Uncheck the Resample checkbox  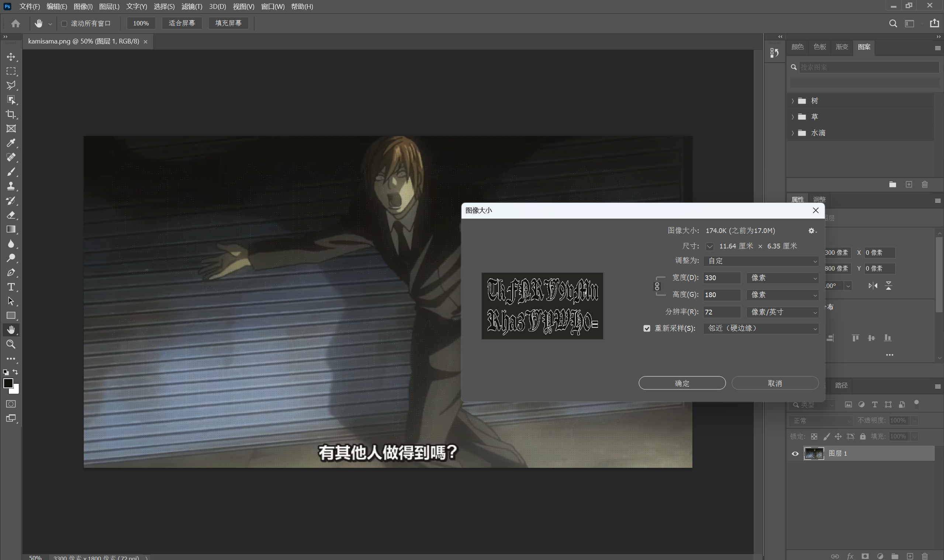[x=647, y=328]
